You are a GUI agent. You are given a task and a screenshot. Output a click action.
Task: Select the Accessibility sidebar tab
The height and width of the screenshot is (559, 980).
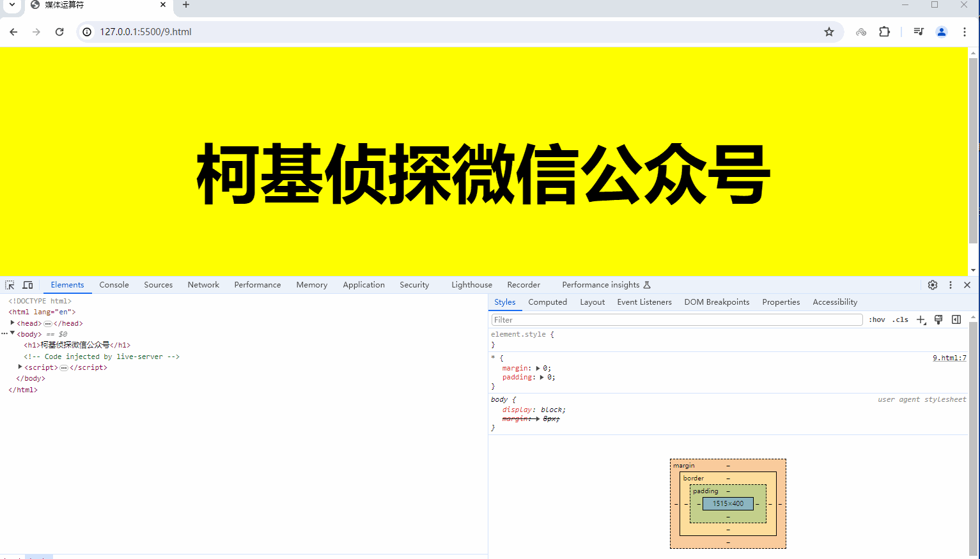(835, 302)
